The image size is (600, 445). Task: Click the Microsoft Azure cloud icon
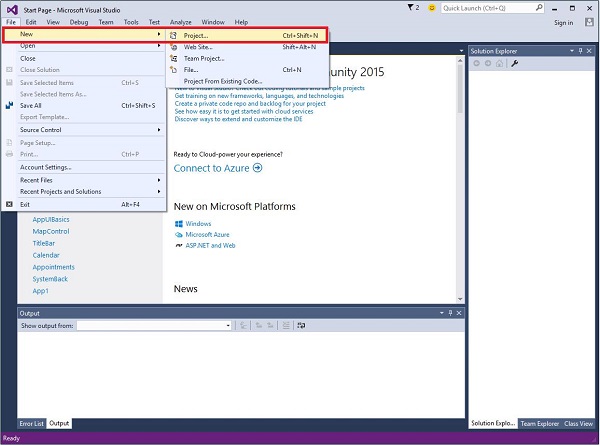[179, 235]
